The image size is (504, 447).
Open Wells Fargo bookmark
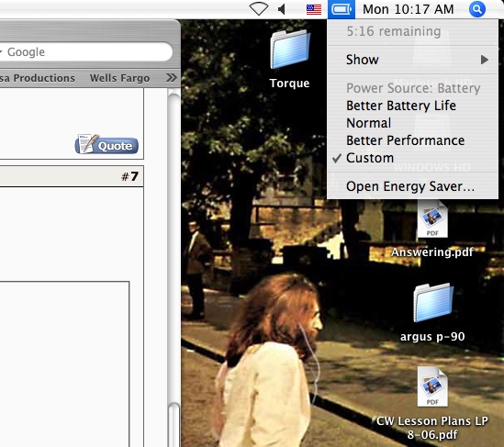pos(119,78)
